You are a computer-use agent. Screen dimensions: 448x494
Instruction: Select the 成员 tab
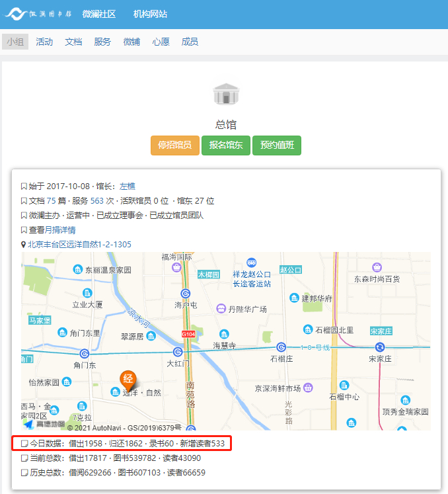tap(190, 42)
